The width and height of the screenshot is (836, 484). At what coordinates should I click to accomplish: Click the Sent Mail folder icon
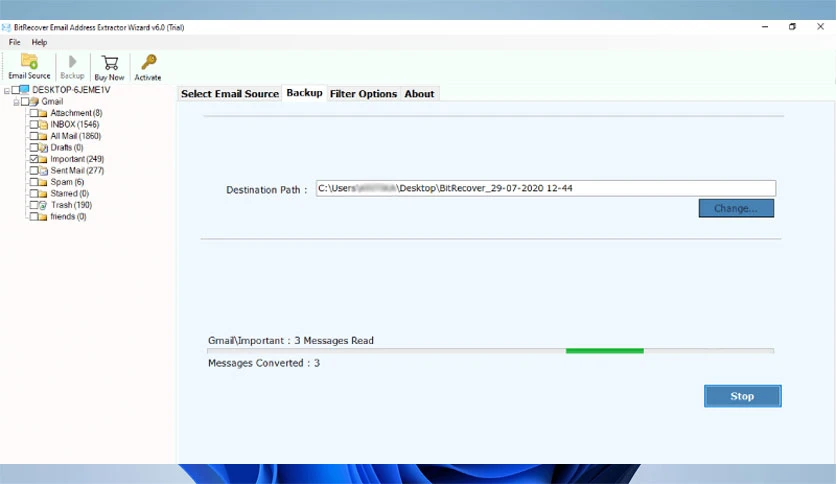point(43,171)
